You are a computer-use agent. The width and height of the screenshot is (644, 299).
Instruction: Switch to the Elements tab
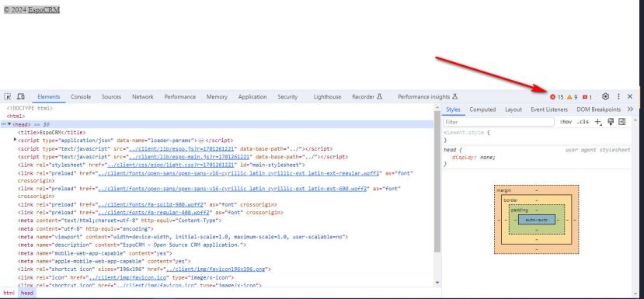49,97
